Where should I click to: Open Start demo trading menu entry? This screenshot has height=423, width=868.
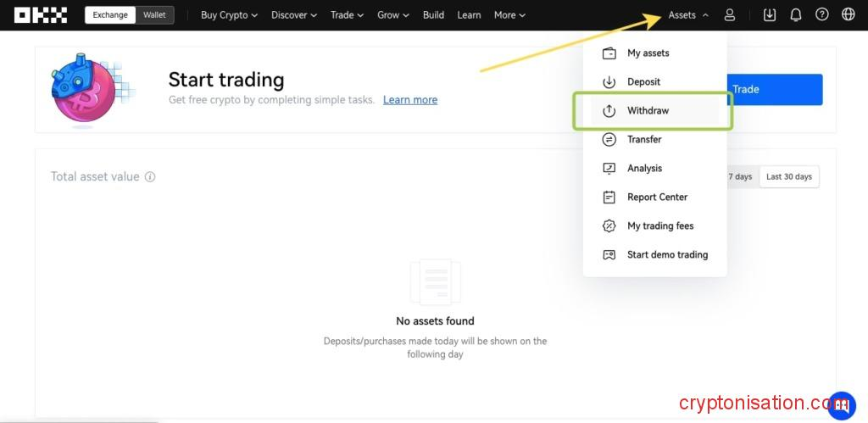point(666,254)
